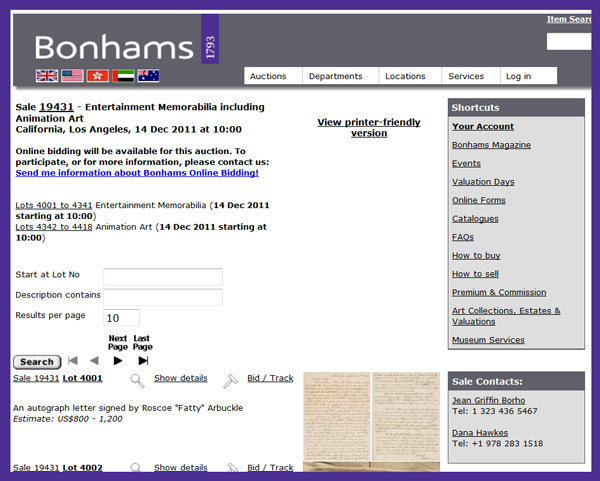600x481 pixels.
Task: Open Dana Hawkes contact link
Action: pyautogui.click(x=480, y=433)
